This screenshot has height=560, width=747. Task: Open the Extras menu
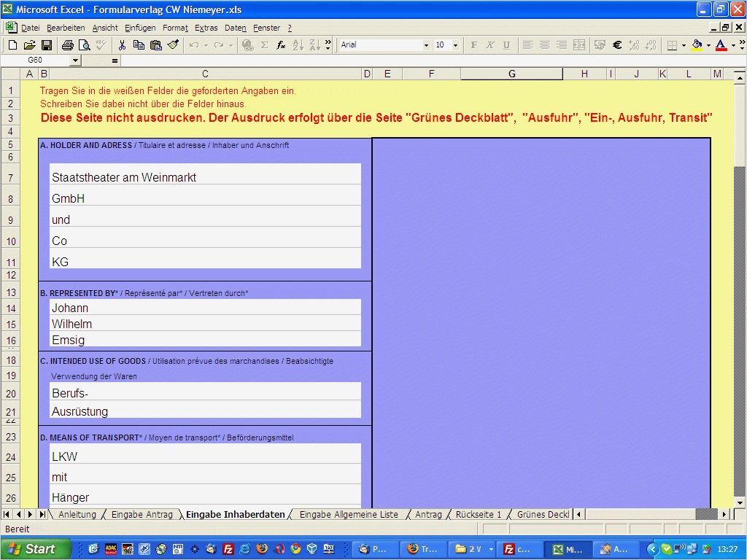206,28
